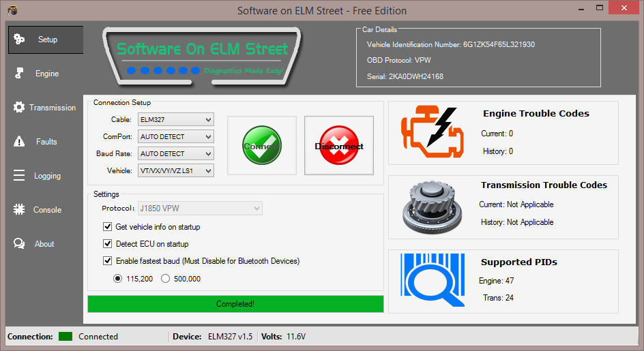Image resolution: width=644 pixels, height=351 pixels.
Task: Click the Serial: 2KA0DWH24168 text
Action: coord(405,76)
